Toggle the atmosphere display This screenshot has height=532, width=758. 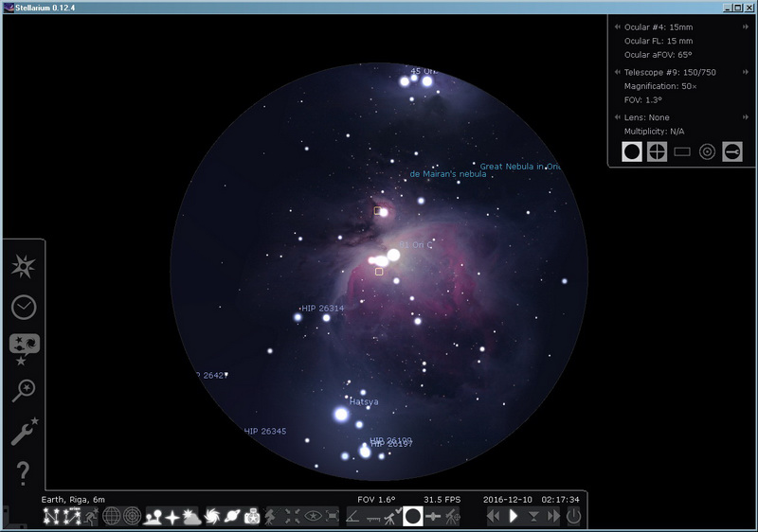[x=193, y=517]
